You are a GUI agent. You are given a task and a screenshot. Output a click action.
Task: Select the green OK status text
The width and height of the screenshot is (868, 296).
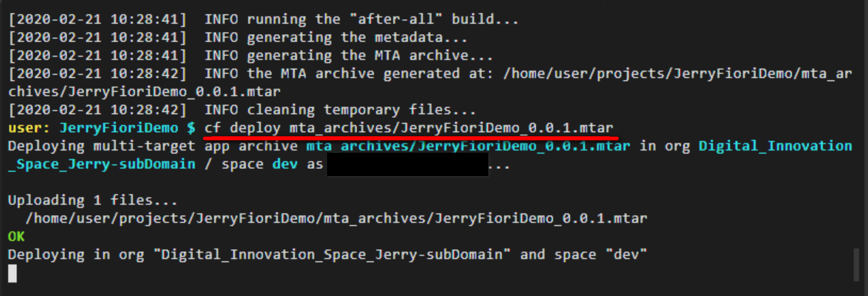pyautogui.click(x=16, y=236)
